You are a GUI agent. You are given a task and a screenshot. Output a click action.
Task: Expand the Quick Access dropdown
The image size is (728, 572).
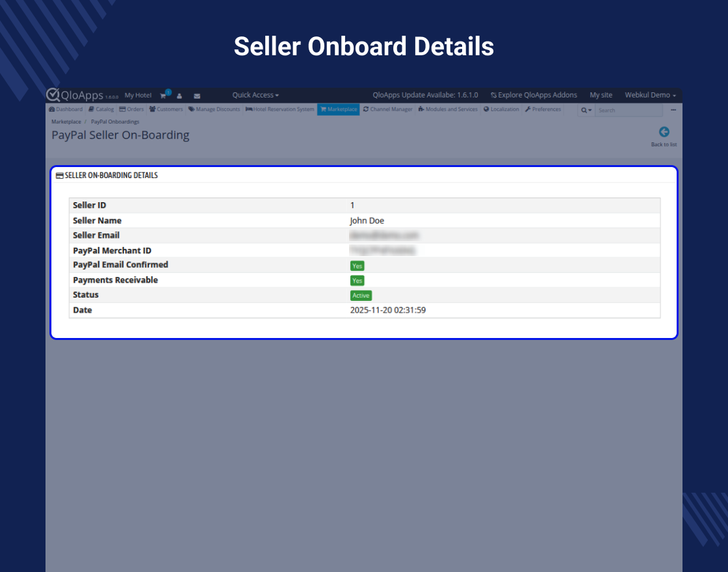(x=255, y=95)
